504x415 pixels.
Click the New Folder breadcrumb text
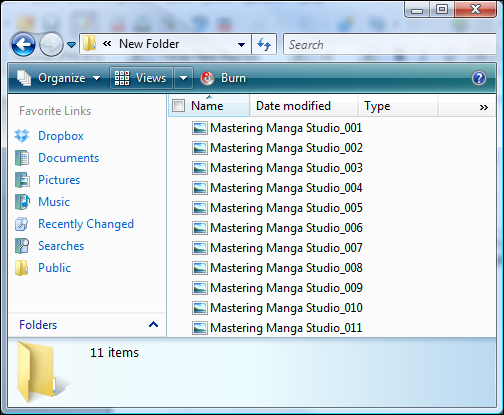coord(149,44)
